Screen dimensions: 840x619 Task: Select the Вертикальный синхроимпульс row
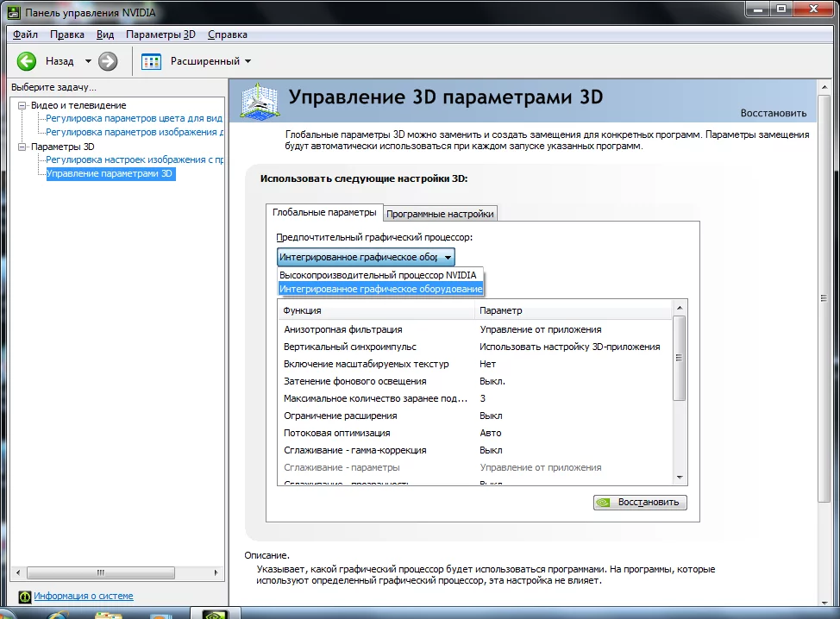click(474, 347)
